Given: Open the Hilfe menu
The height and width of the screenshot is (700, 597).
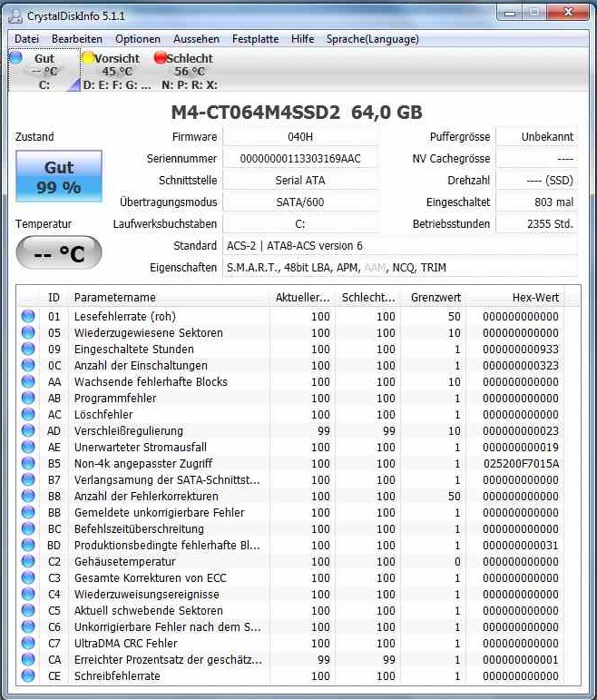Looking at the screenshot, I should coord(302,39).
